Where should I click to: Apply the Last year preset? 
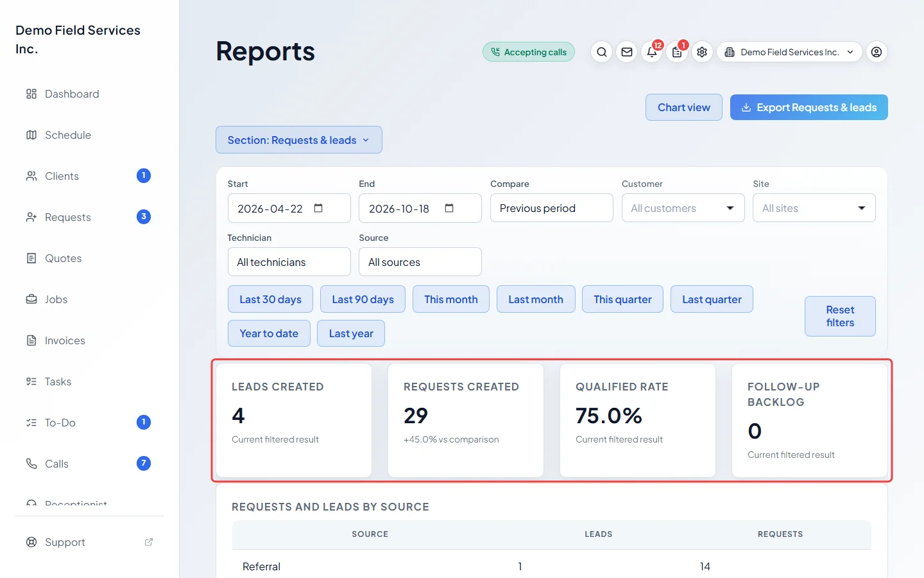[351, 333]
